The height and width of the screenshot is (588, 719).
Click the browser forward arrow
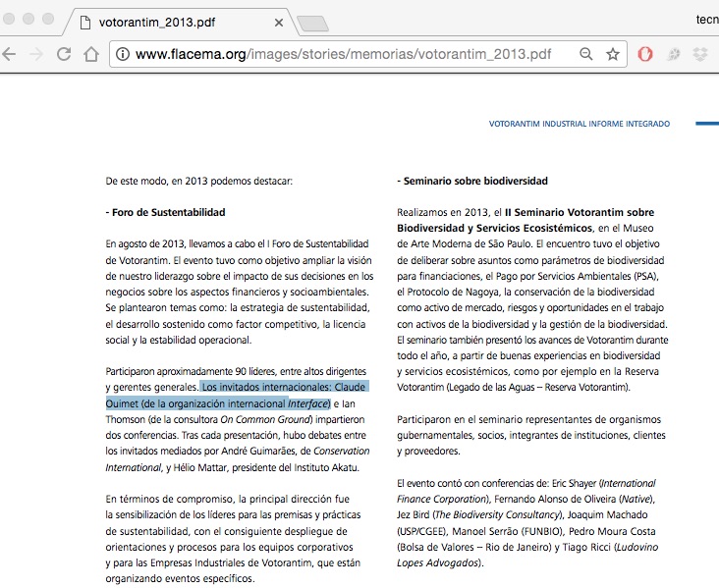37,54
